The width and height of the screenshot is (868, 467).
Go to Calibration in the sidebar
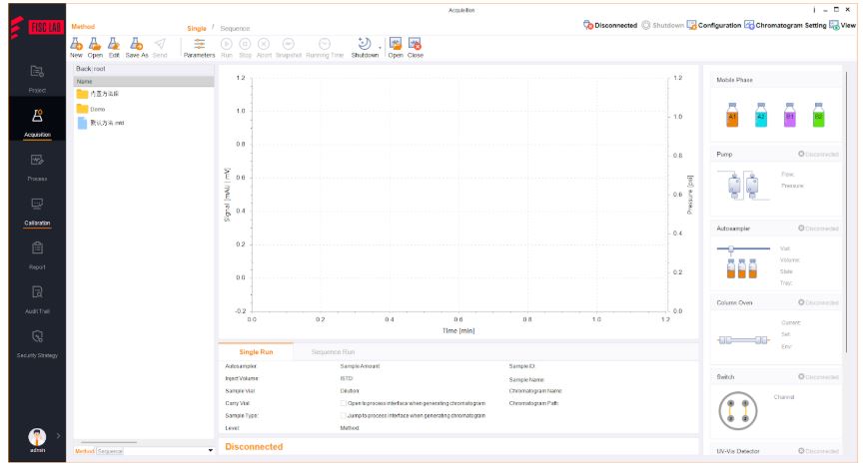coord(37,209)
